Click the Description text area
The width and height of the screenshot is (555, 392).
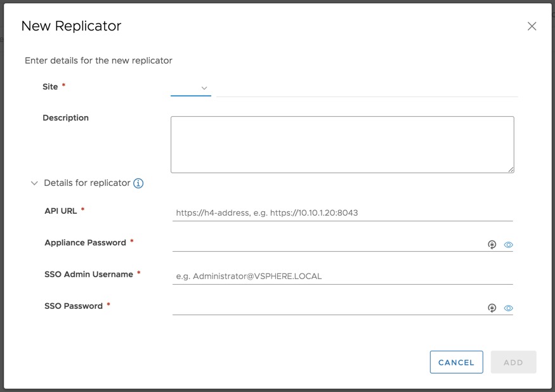click(342, 144)
